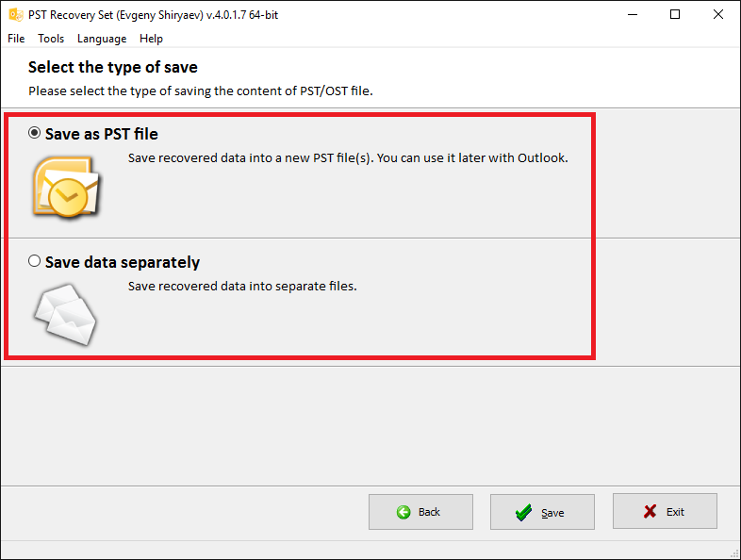The width and height of the screenshot is (741, 560).
Task: Click the PST Recovery app title icon
Action: click(x=16, y=15)
